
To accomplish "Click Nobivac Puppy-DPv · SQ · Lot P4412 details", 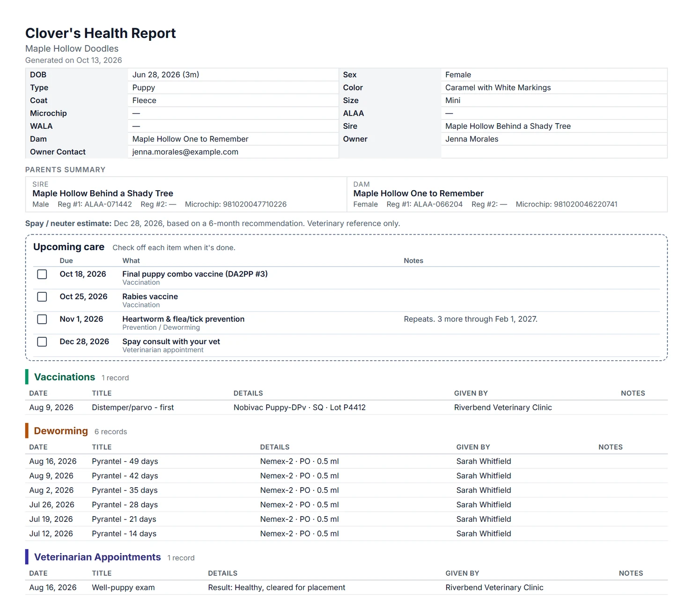I will (x=300, y=408).
